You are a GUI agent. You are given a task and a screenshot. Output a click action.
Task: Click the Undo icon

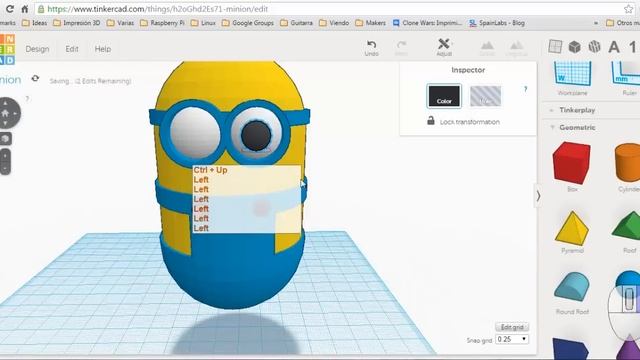tap(371, 48)
